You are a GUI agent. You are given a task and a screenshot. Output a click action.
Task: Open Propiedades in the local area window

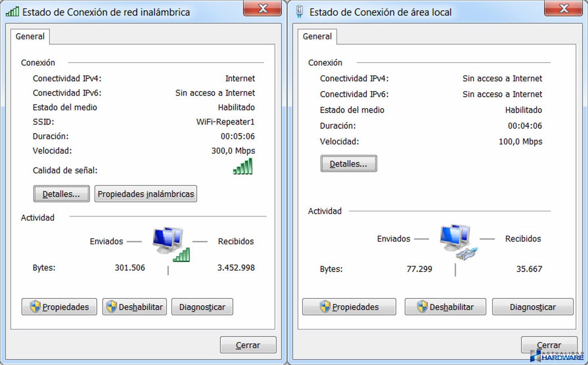click(349, 307)
